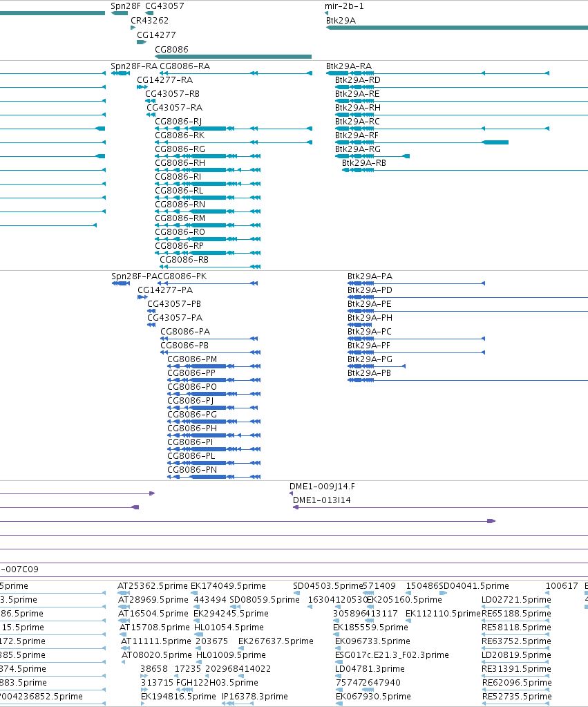The width and height of the screenshot is (588, 707).
Task: Open EST AT25362.5prime
Action: (x=153, y=586)
